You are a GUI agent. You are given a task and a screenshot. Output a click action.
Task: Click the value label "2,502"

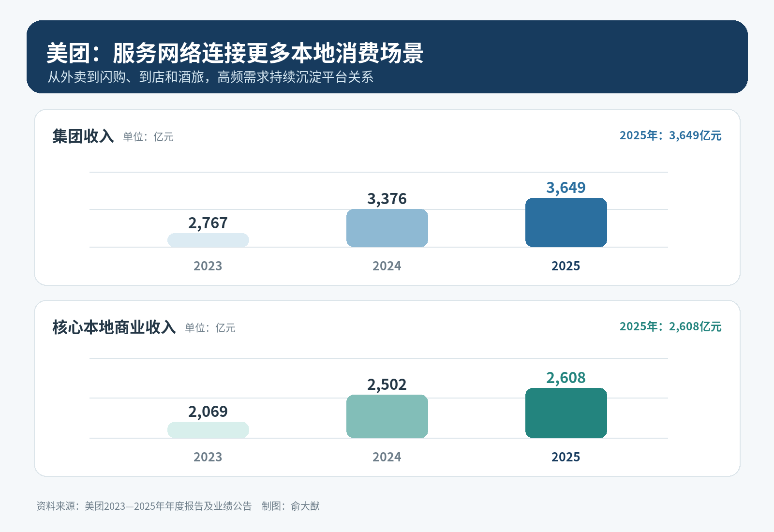(x=387, y=384)
